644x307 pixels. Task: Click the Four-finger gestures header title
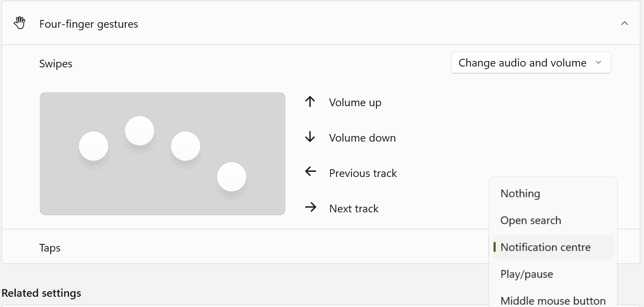pos(89,24)
